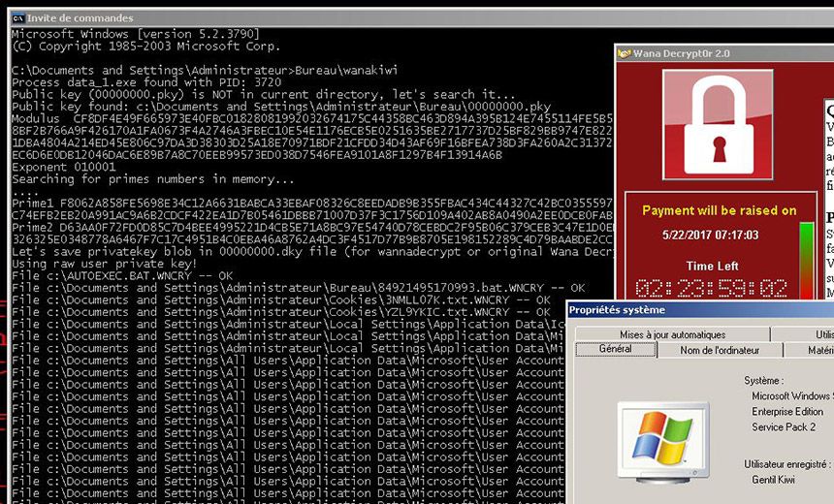Click the Wana Decrypt0r 2.0 title icon
The image size is (834, 504).
pyautogui.click(x=625, y=53)
